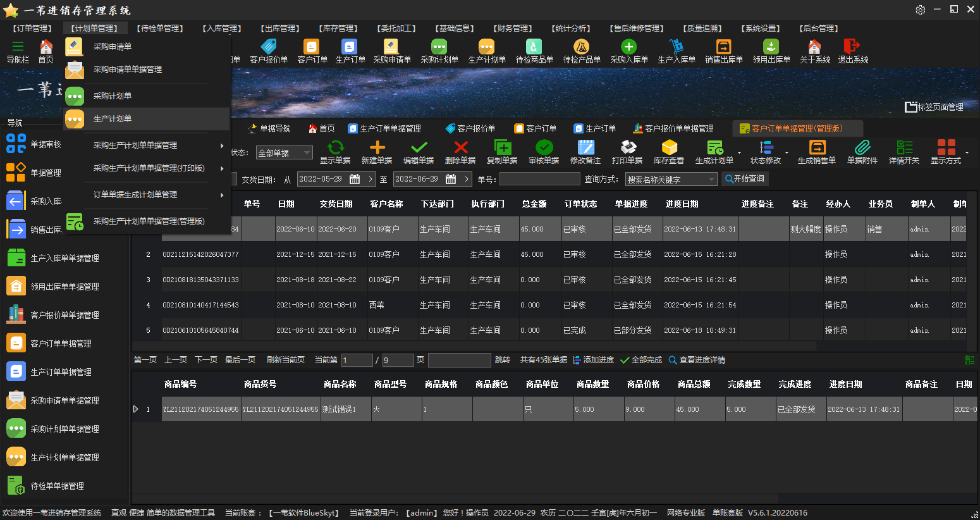Open 单据状态 全部单据 dropdown
This screenshot has height=520, width=980.
tap(284, 153)
